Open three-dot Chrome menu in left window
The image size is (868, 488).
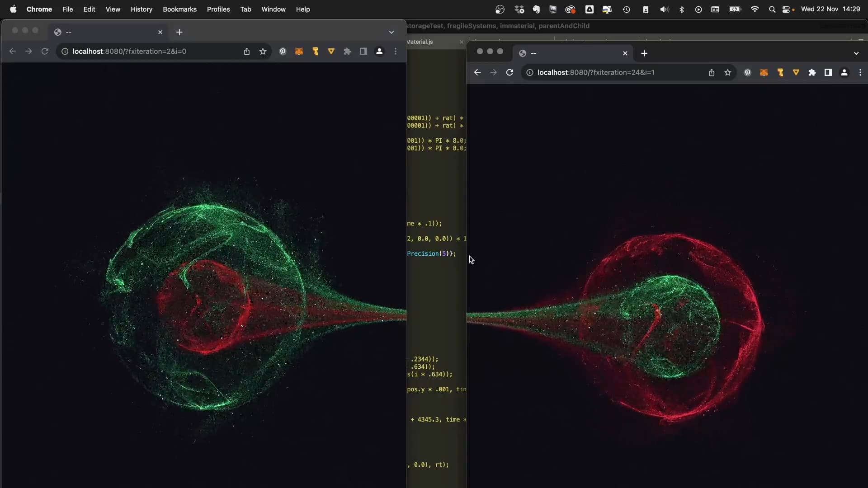[396, 52]
